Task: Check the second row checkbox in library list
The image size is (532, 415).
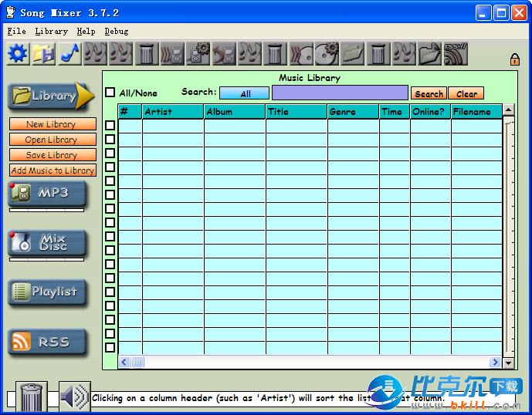Action: click(110, 139)
